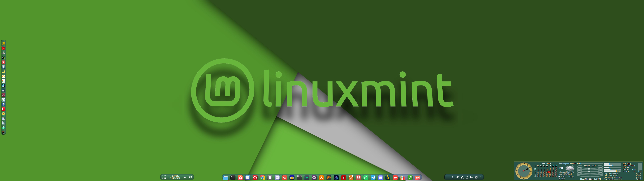Open the paint bottles icon in dock
This screenshot has width=644, height=181.
pyautogui.click(x=402, y=177)
